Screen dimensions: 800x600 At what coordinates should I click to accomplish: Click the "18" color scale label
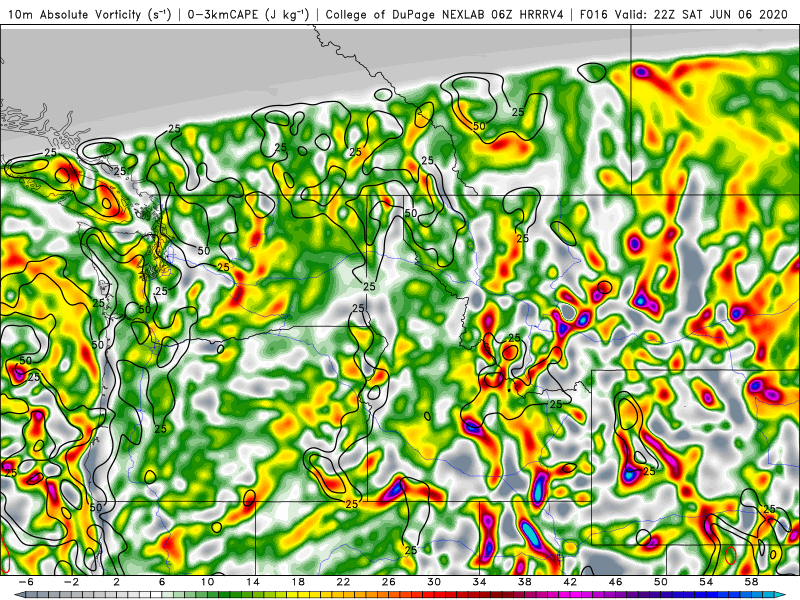point(298,582)
